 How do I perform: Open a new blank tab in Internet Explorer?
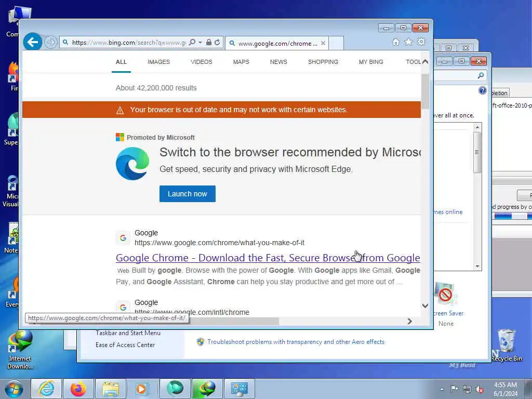336,43
